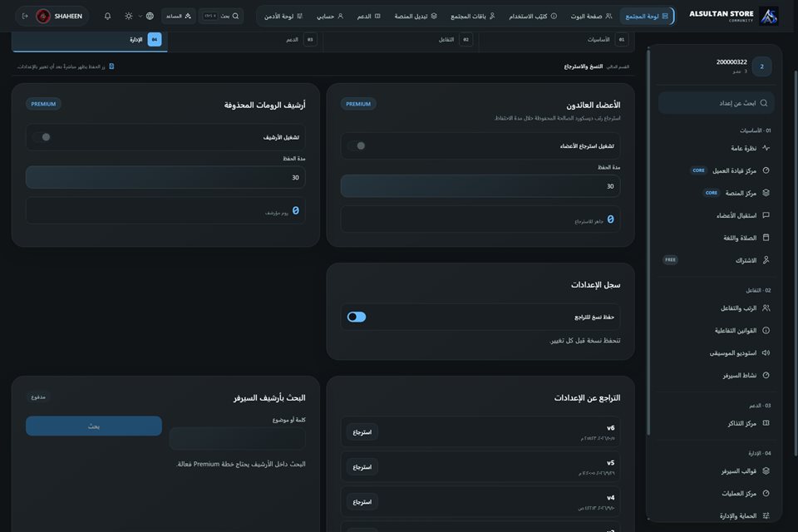798x532 pixels.
Task: Open استوديو الموسيقى music studio
Action: pos(716,352)
